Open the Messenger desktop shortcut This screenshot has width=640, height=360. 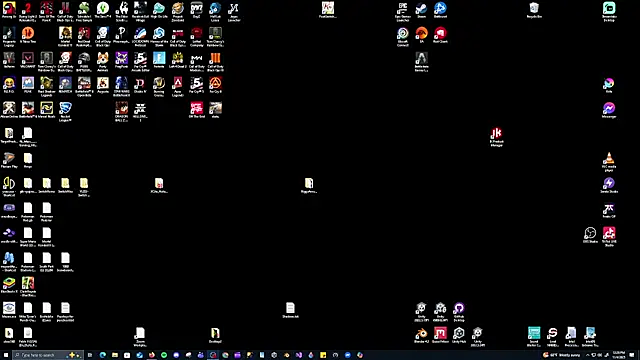(609, 110)
